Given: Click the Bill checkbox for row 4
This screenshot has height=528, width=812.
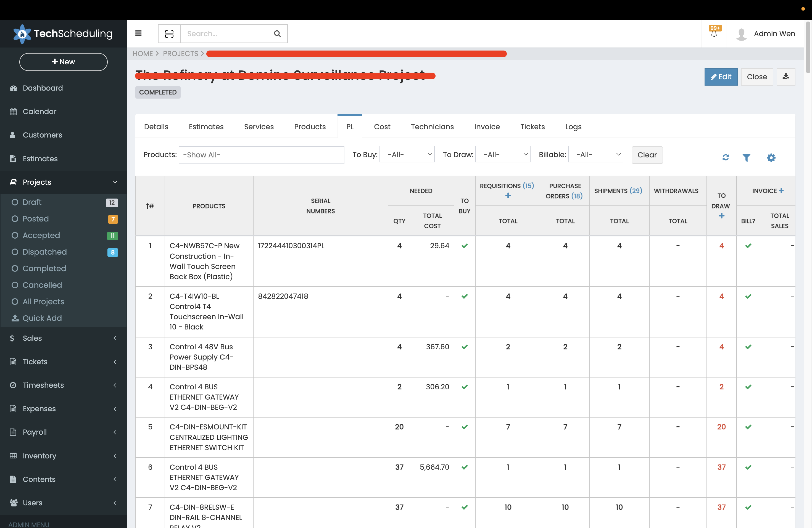Looking at the screenshot, I should pyautogui.click(x=747, y=387).
